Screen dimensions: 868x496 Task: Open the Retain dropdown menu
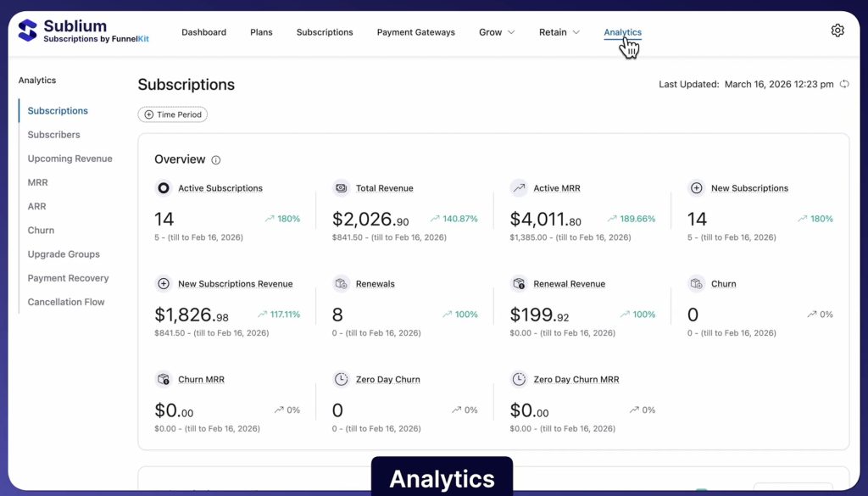click(x=559, y=32)
